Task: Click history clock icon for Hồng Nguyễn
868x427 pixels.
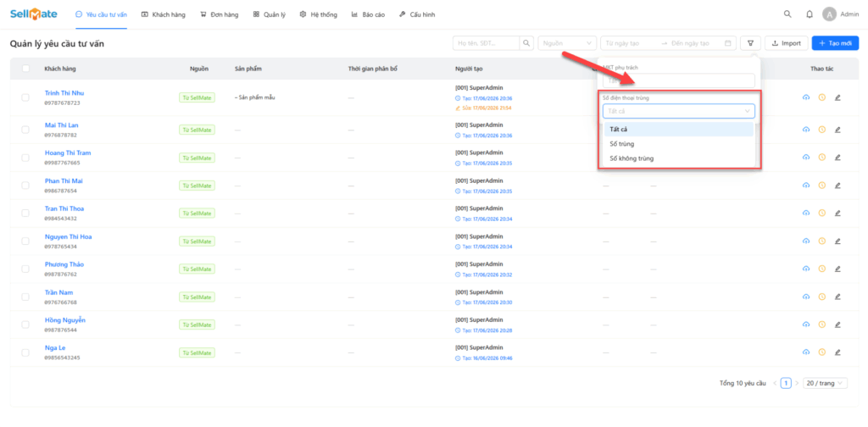Action: point(822,324)
